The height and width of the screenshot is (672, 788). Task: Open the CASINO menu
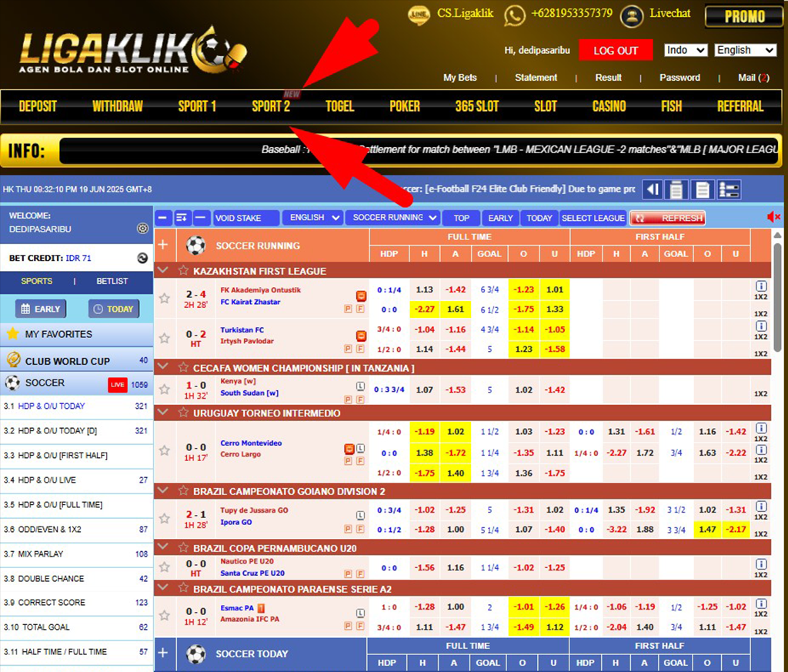pos(609,106)
